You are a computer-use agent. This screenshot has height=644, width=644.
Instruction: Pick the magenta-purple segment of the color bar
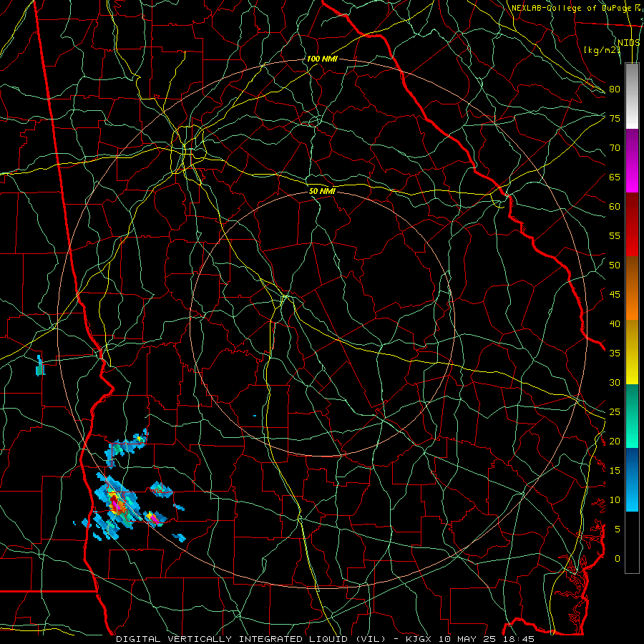(x=632, y=160)
